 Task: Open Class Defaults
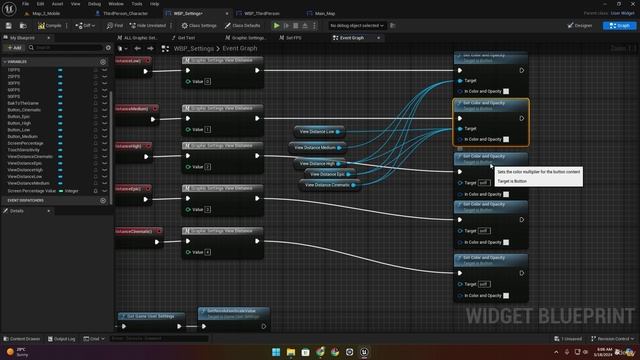coord(242,26)
